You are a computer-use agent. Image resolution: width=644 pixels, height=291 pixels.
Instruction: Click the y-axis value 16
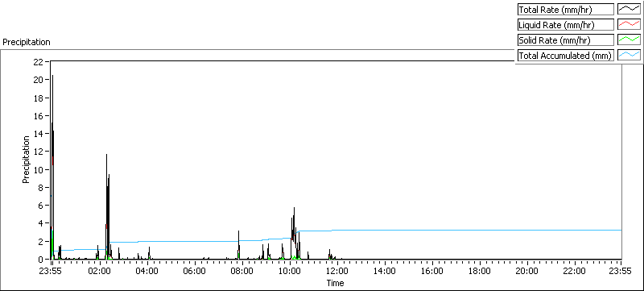[39, 115]
